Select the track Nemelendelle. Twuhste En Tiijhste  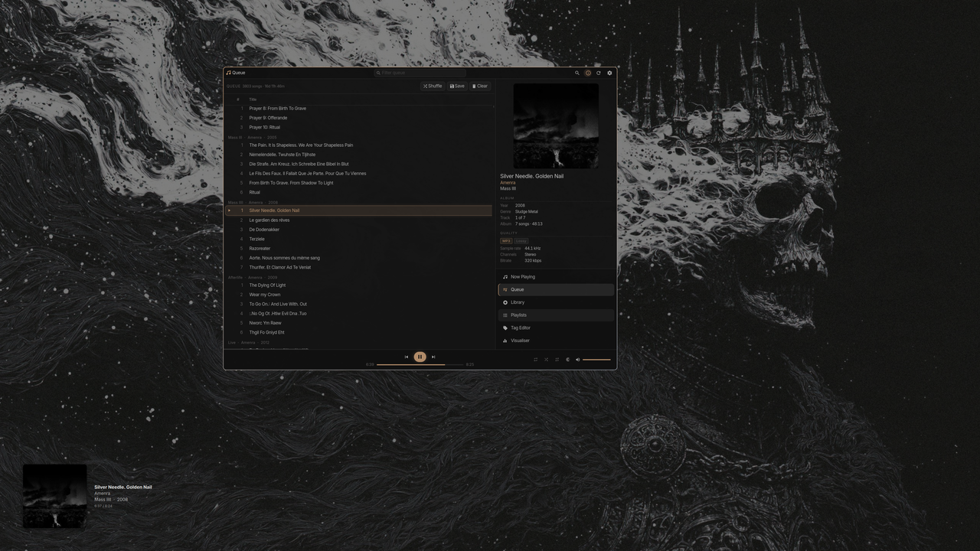pyautogui.click(x=358, y=155)
